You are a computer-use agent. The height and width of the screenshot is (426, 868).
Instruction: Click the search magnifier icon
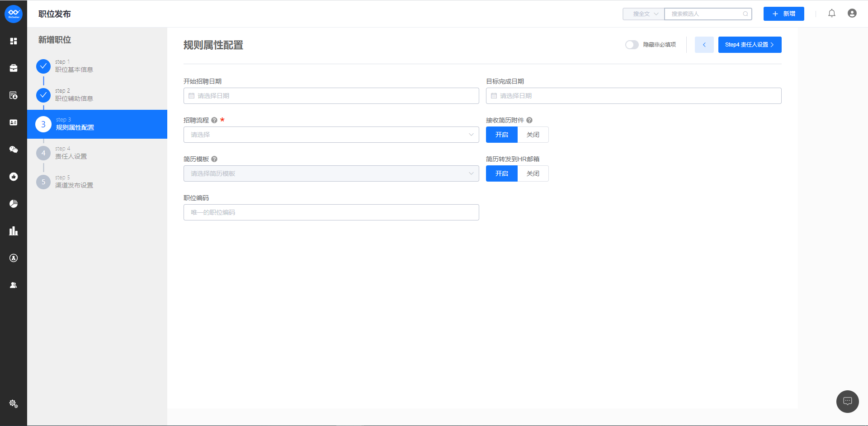pyautogui.click(x=745, y=14)
